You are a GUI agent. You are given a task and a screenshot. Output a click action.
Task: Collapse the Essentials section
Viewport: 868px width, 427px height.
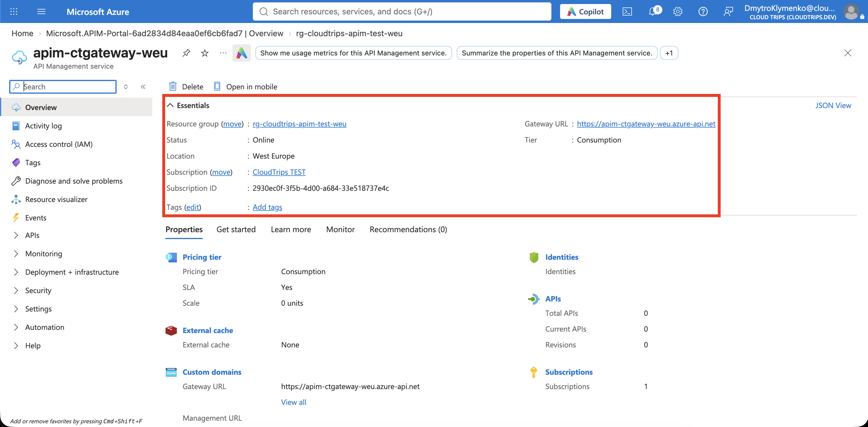[x=170, y=105]
